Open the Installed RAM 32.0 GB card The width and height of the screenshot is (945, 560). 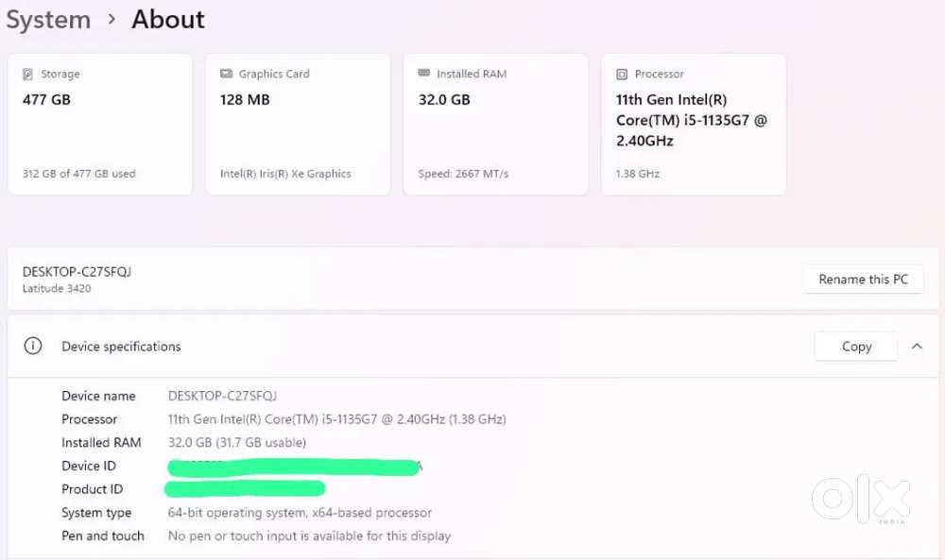click(496, 125)
